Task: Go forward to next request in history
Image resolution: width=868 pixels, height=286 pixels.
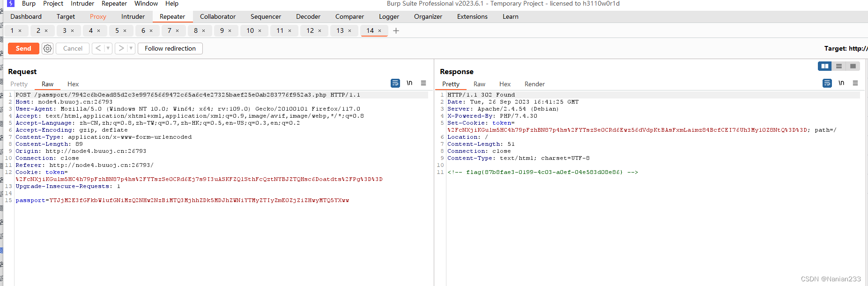Action: coord(121,48)
